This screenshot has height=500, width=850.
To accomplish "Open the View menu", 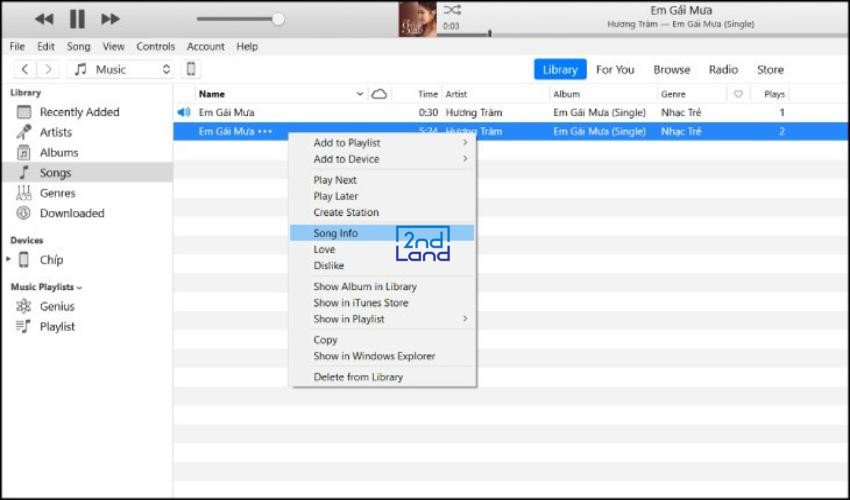I will tap(113, 47).
